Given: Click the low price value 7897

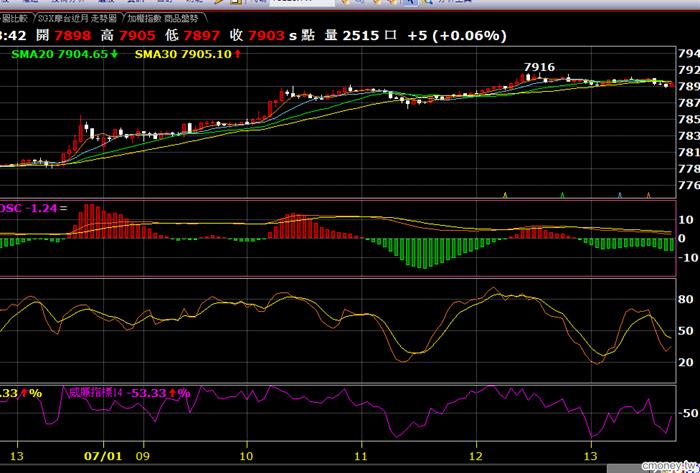Looking at the screenshot, I should 202,36.
